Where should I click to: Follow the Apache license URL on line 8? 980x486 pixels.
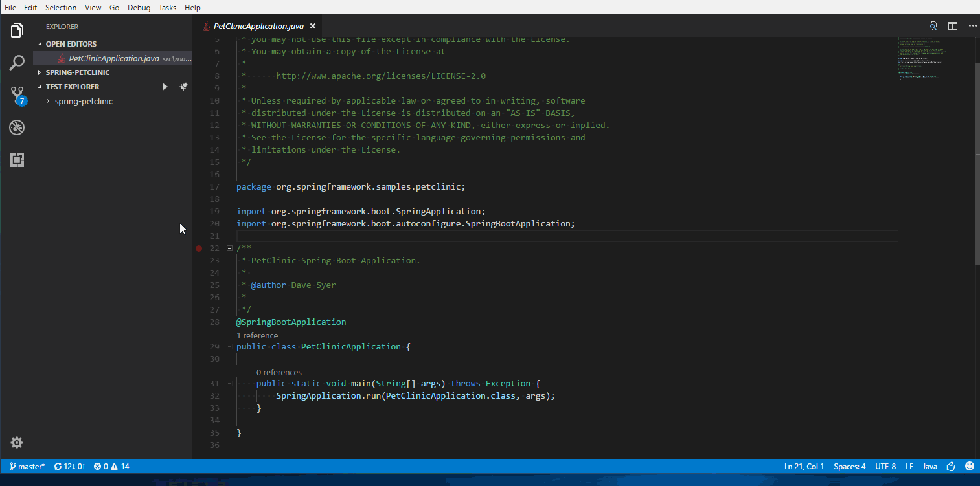pos(381,76)
